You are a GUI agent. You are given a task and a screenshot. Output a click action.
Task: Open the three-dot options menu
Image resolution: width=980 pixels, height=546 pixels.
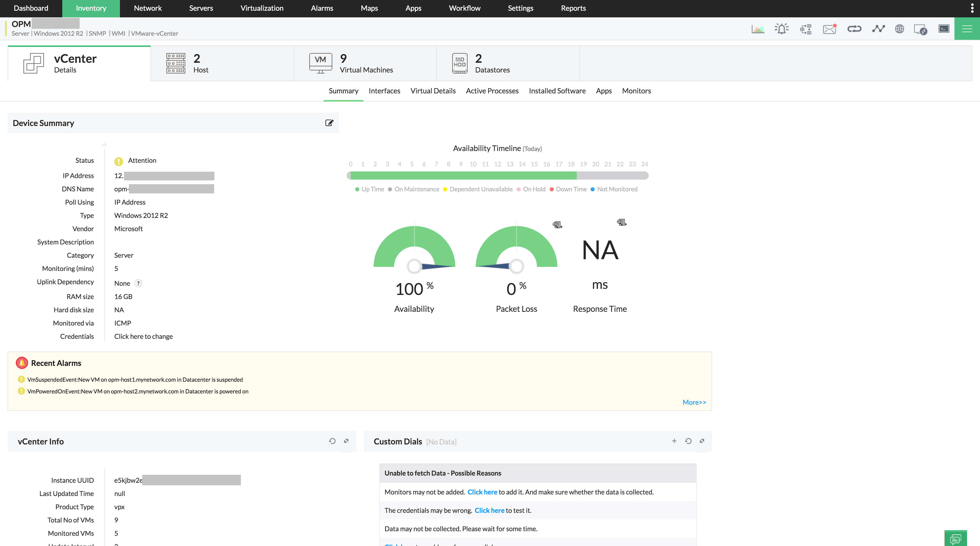pyautogui.click(x=972, y=8)
